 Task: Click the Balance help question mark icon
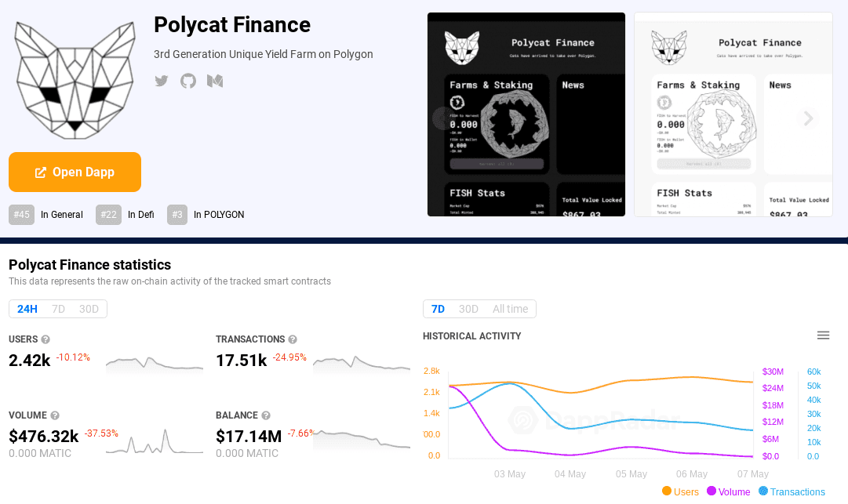pos(266,415)
